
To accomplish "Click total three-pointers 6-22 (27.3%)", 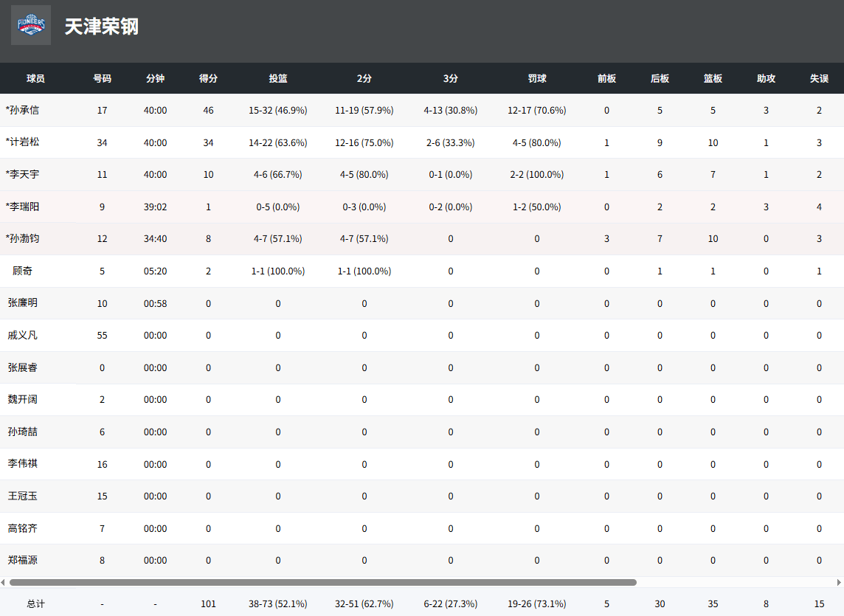I will pyautogui.click(x=451, y=604).
